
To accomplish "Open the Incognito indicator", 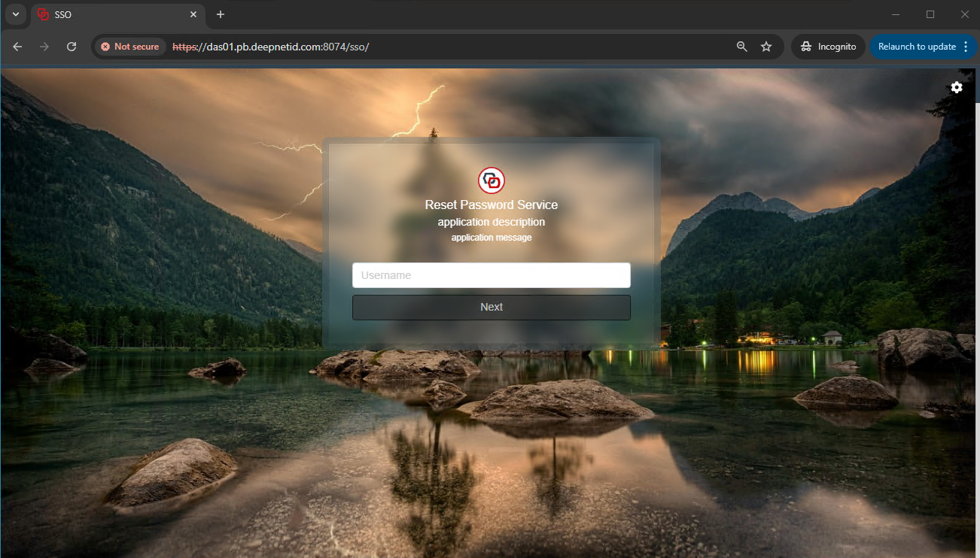I will coord(828,47).
